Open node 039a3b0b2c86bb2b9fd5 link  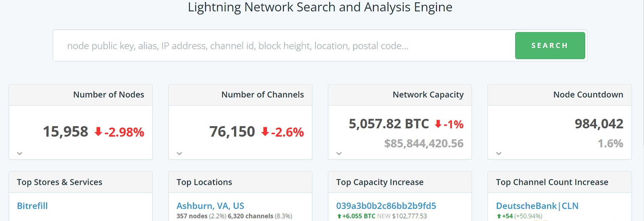pyautogui.click(x=386, y=206)
